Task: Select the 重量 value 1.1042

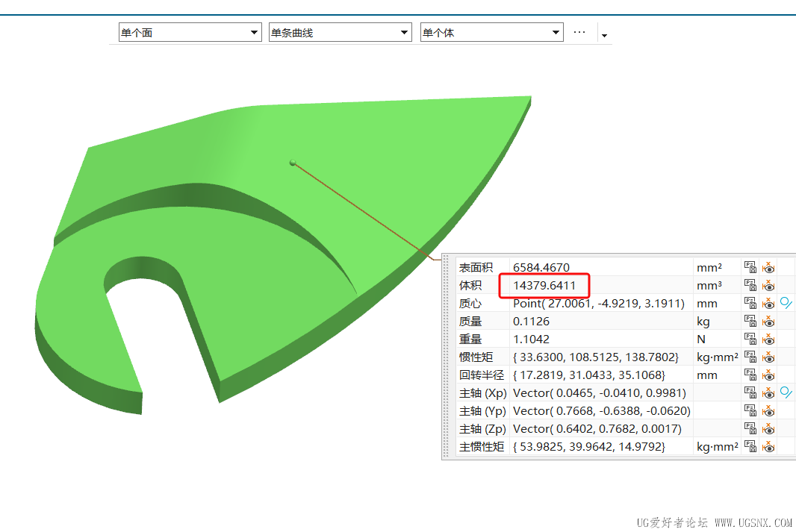Action: pos(531,339)
